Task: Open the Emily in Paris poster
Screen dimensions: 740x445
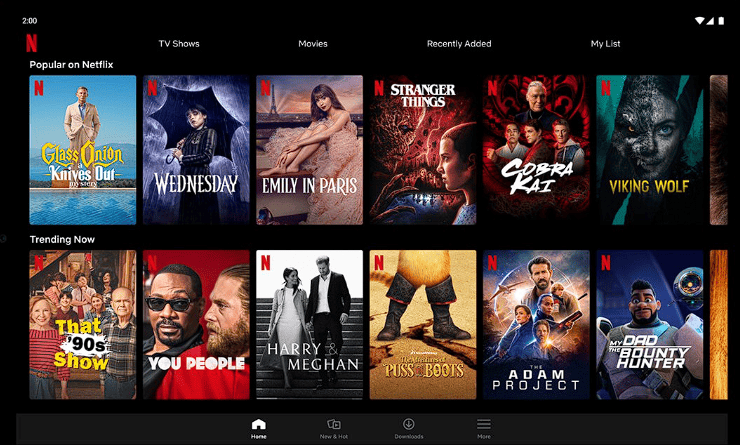Action: click(x=310, y=150)
